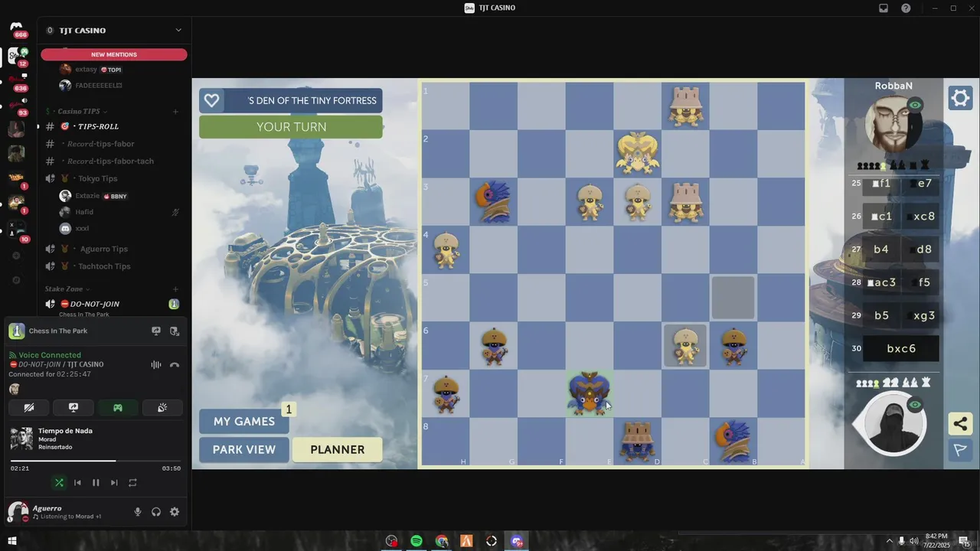Image resolution: width=980 pixels, height=551 pixels.
Task: Open the server with badge 93
Action: 16,106
